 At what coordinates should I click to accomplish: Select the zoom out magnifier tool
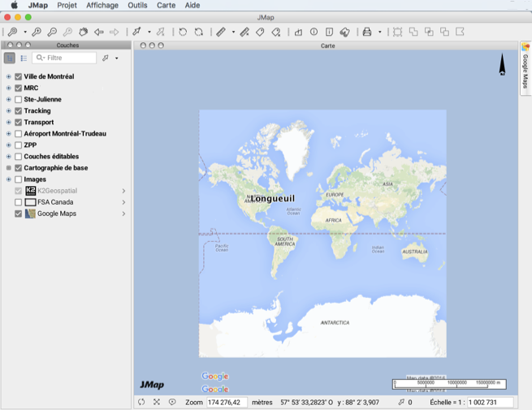(x=52, y=32)
